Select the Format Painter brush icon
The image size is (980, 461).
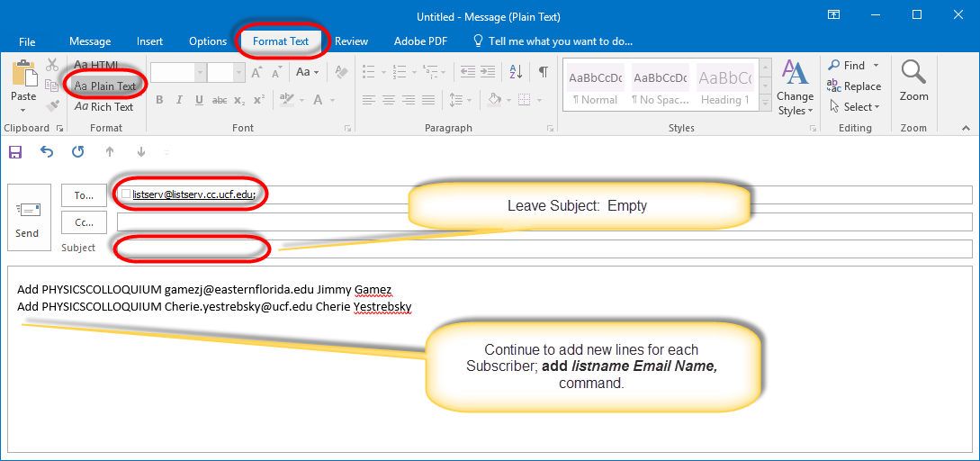(52, 105)
